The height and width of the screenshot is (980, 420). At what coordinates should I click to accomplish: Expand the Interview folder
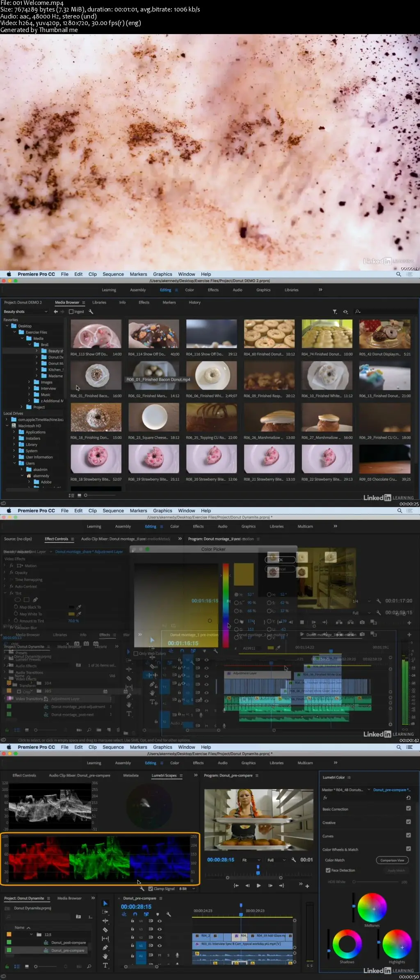coord(29,388)
